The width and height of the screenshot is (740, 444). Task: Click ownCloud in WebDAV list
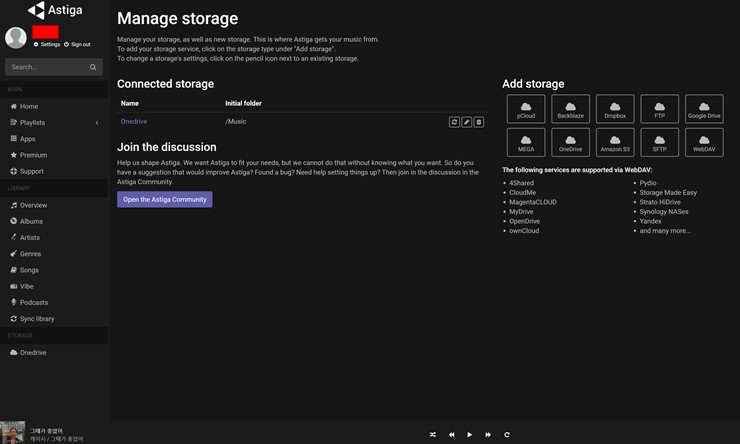pyautogui.click(x=524, y=231)
